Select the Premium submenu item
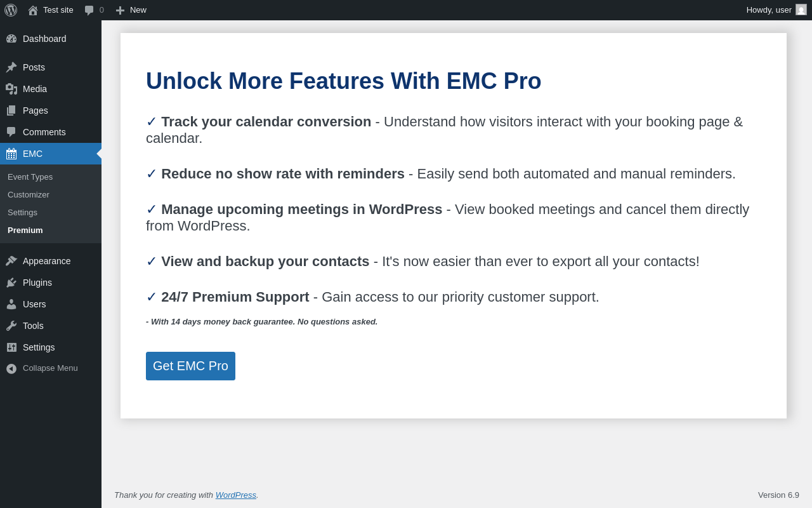The image size is (812, 508). tap(25, 231)
